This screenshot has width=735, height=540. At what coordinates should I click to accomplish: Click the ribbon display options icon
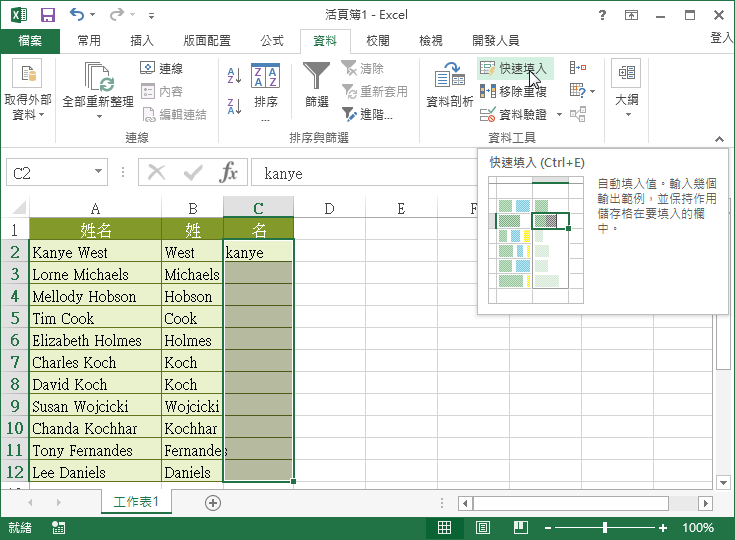tap(631, 15)
